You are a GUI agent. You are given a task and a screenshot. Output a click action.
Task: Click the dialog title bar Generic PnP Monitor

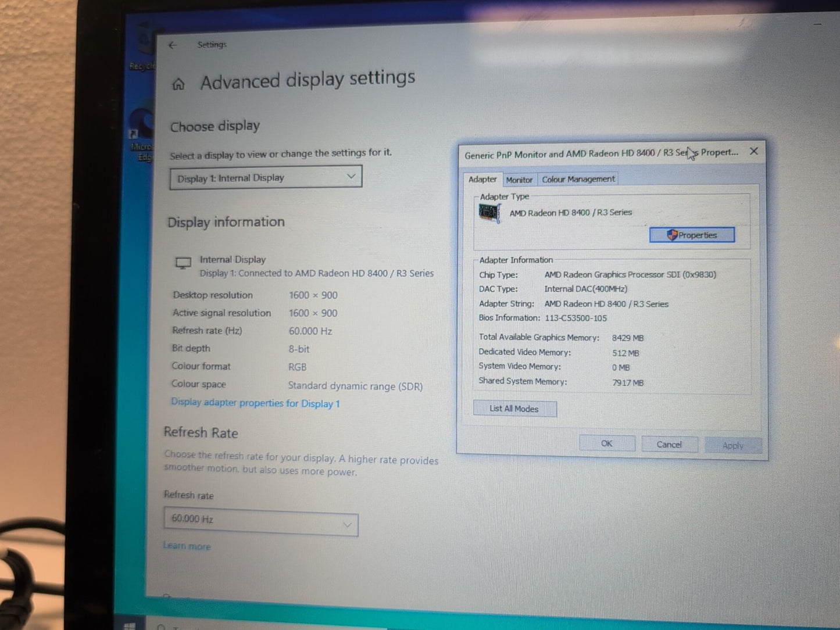point(602,154)
